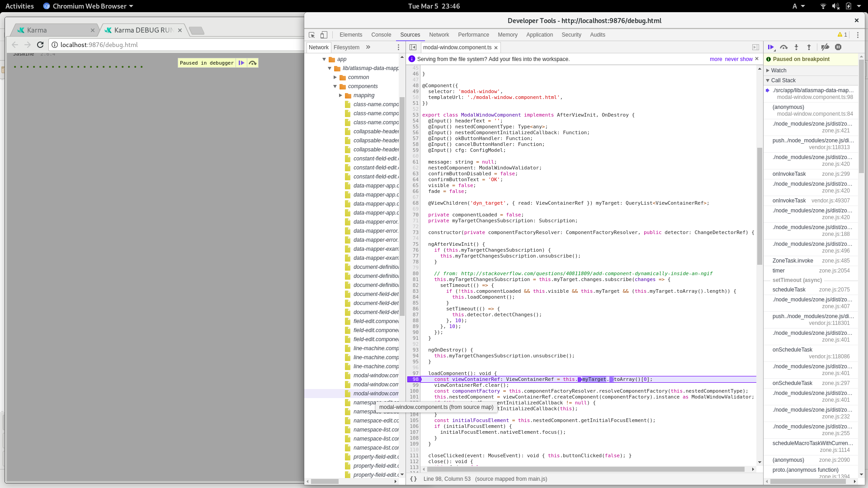Open the Security tab
This screenshot has width=868, height=488.
[x=571, y=35]
